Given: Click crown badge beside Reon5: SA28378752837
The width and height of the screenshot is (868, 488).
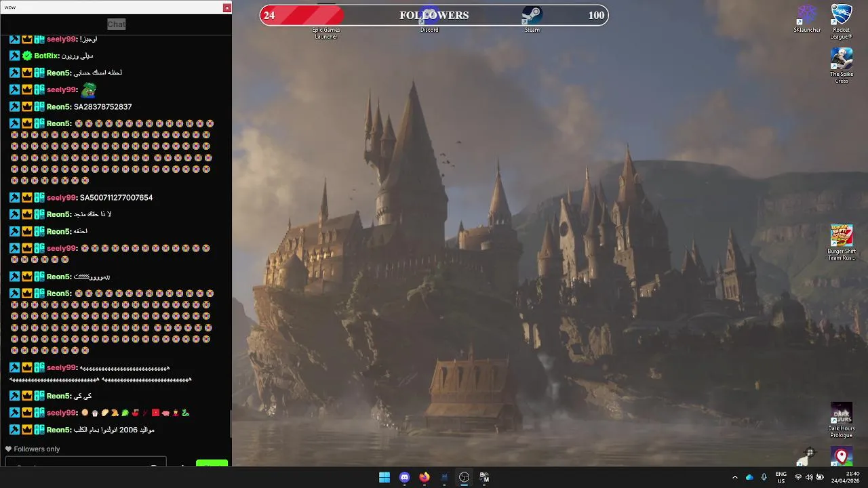Looking at the screenshot, I should coord(27,106).
